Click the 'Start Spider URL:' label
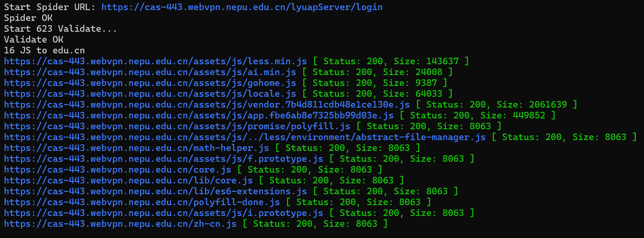 (x=50, y=7)
